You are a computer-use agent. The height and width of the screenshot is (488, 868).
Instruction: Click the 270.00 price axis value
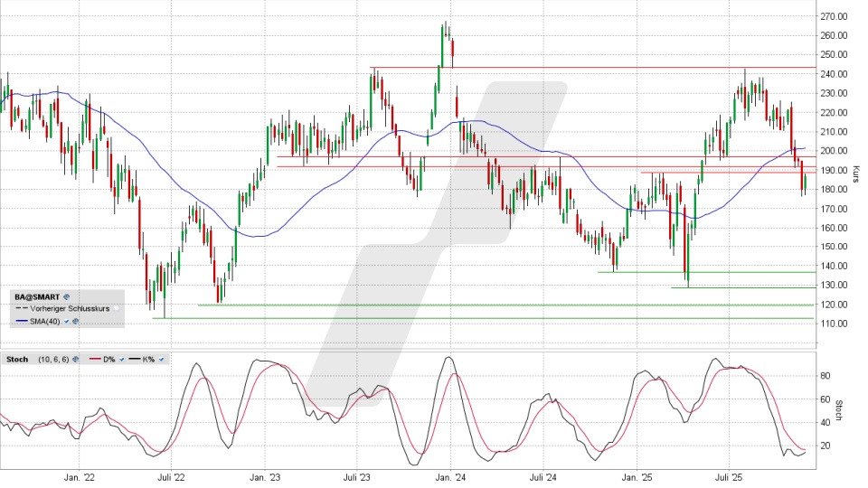tap(833, 16)
